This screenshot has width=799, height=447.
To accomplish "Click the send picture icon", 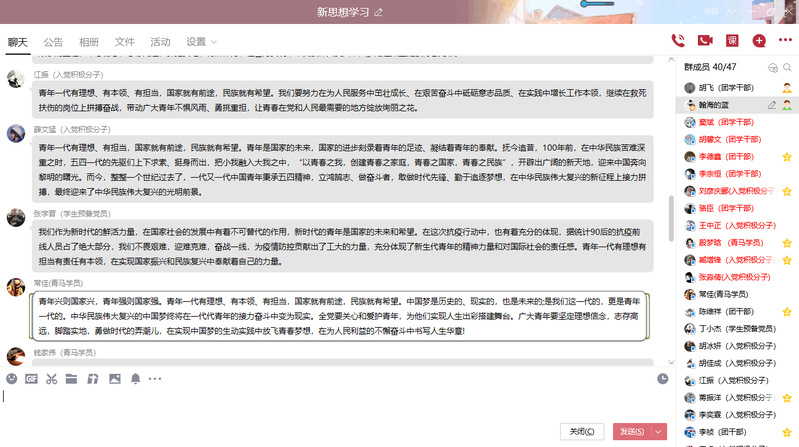I will click(113, 379).
